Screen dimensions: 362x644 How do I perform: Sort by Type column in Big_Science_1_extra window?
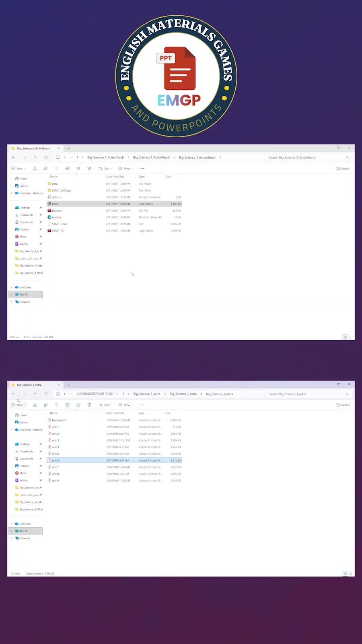tap(142, 413)
